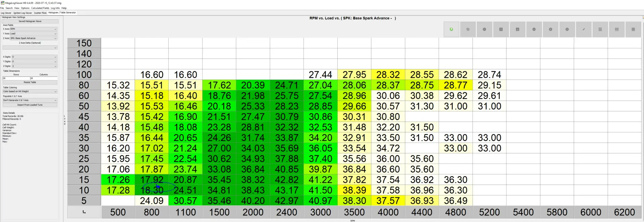Click the Saved Histogram Views button
The image size is (644, 222).
click(x=30, y=21)
